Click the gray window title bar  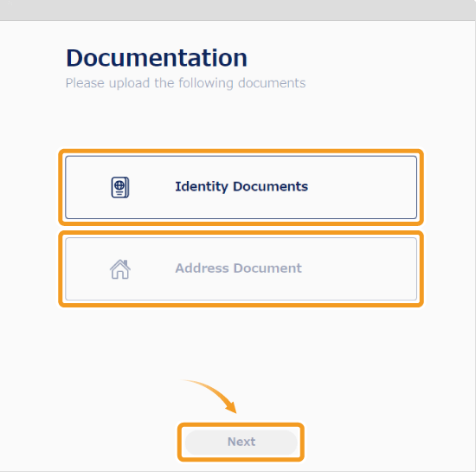238,10
